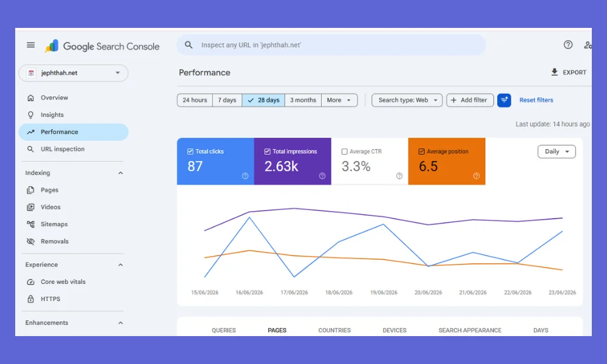Open Average position help tooltip icon
The width and height of the screenshot is (607, 364).
(x=476, y=176)
